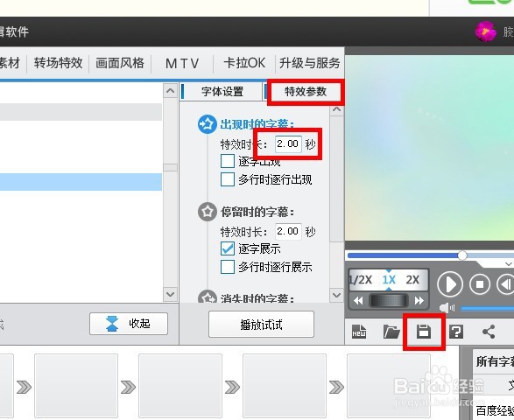Viewport: 514px width, 420px height.
Task: Select the highlighted blue effect row
Action: coord(81,182)
